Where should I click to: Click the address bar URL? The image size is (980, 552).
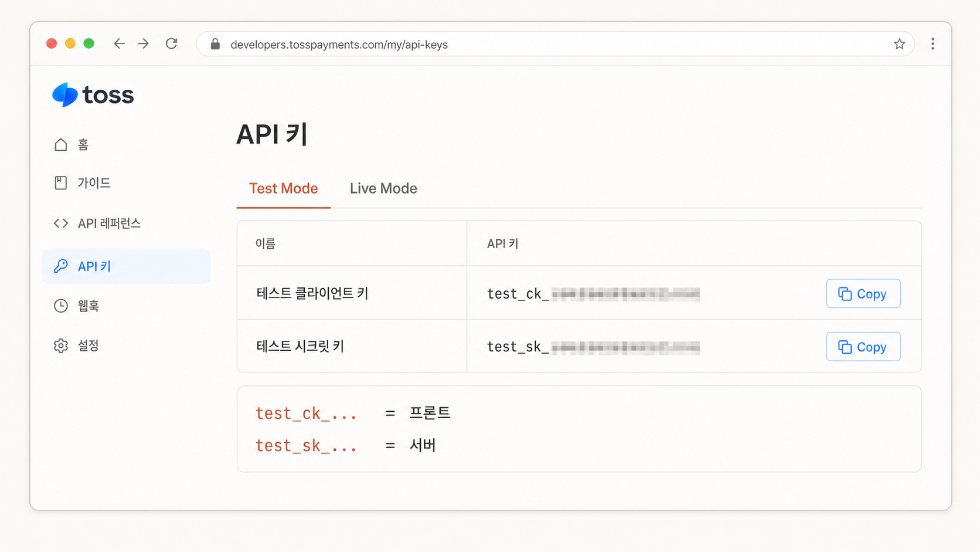339,45
